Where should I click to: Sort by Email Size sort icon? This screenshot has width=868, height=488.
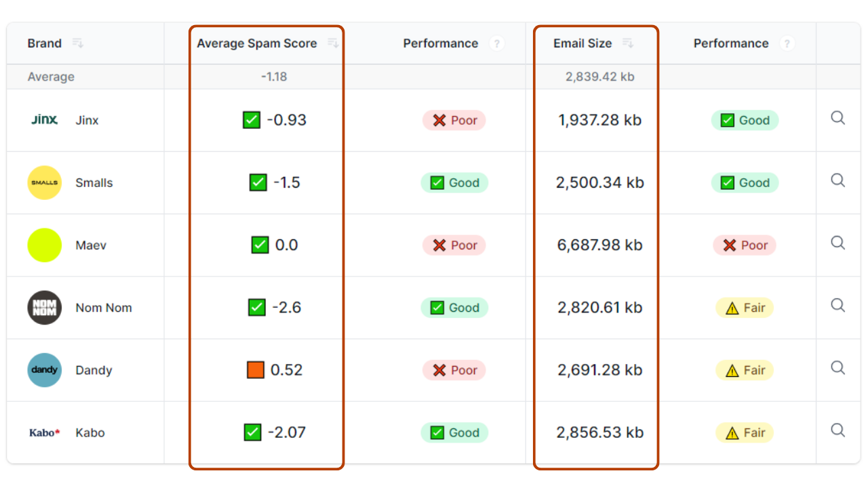(x=628, y=43)
